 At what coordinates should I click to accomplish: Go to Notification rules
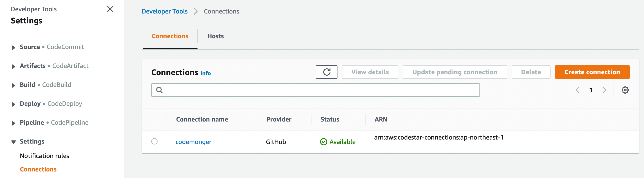click(x=44, y=156)
